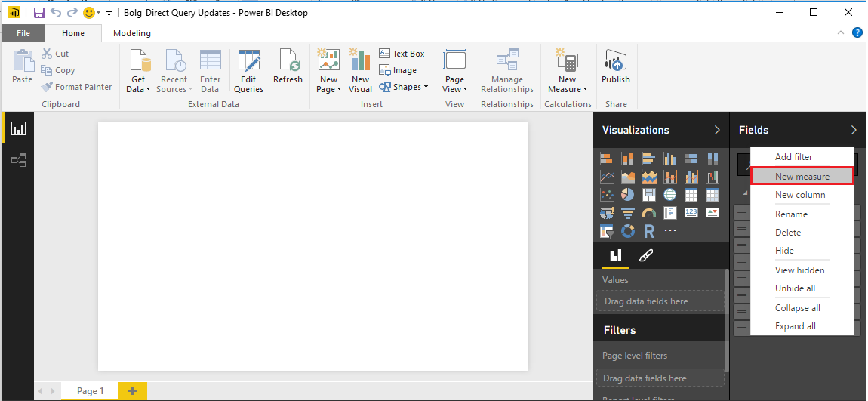Select the Filled map visual
This screenshot has height=401, width=868.
(x=607, y=212)
